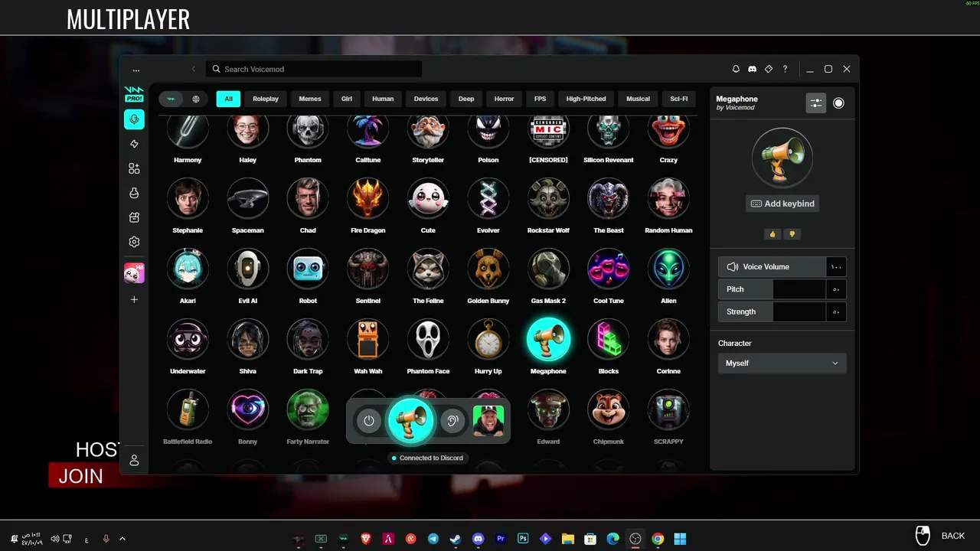Open Brave browser from the taskbar

coord(366,539)
